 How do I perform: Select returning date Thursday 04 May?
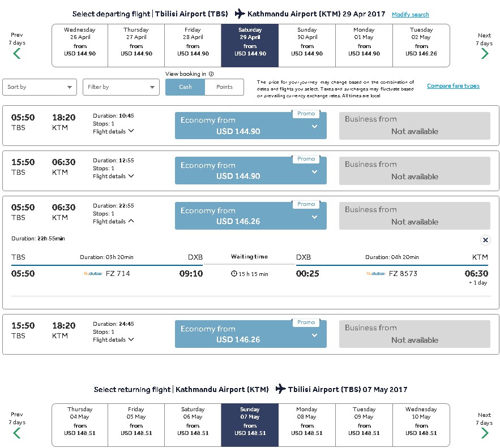pyautogui.click(x=80, y=425)
